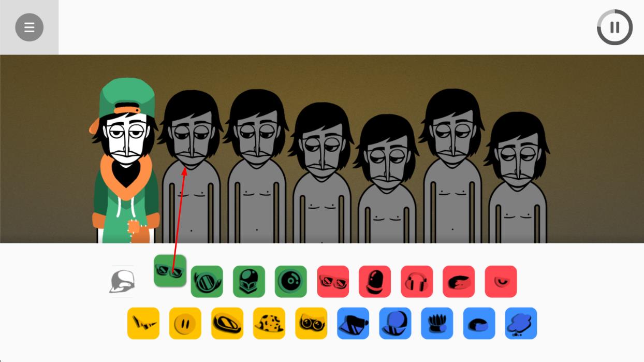Toggle the green-capped singing character

pyautogui.click(x=125, y=161)
